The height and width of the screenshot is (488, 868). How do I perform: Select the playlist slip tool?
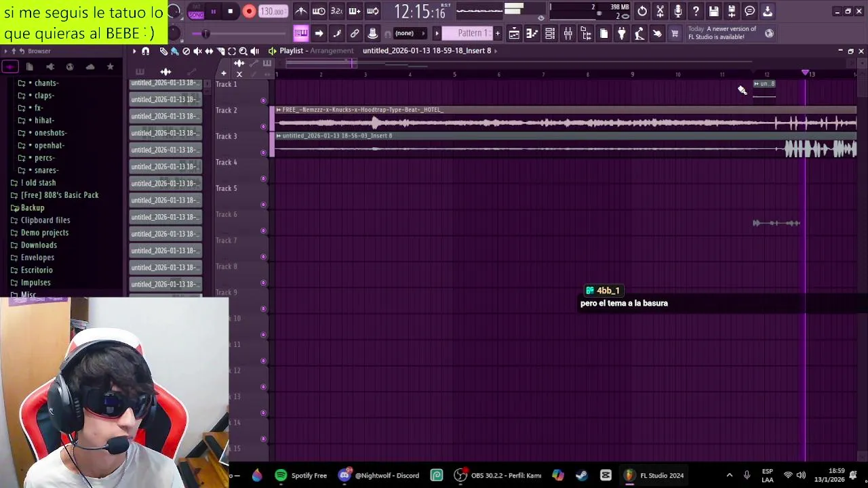[x=209, y=51]
